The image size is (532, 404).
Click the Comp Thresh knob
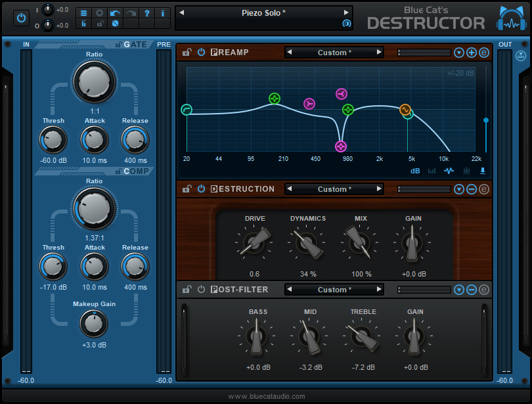point(53,267)
